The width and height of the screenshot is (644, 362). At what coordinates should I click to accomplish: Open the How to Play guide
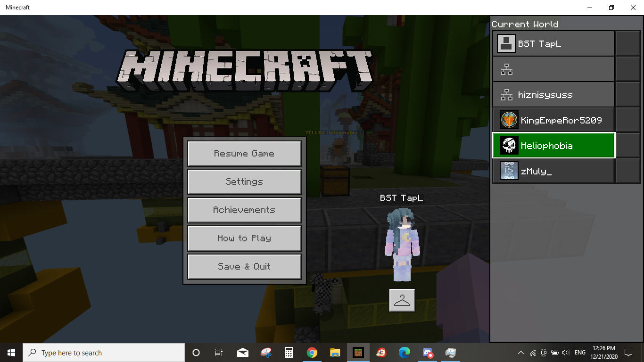[x=244, y=239]
